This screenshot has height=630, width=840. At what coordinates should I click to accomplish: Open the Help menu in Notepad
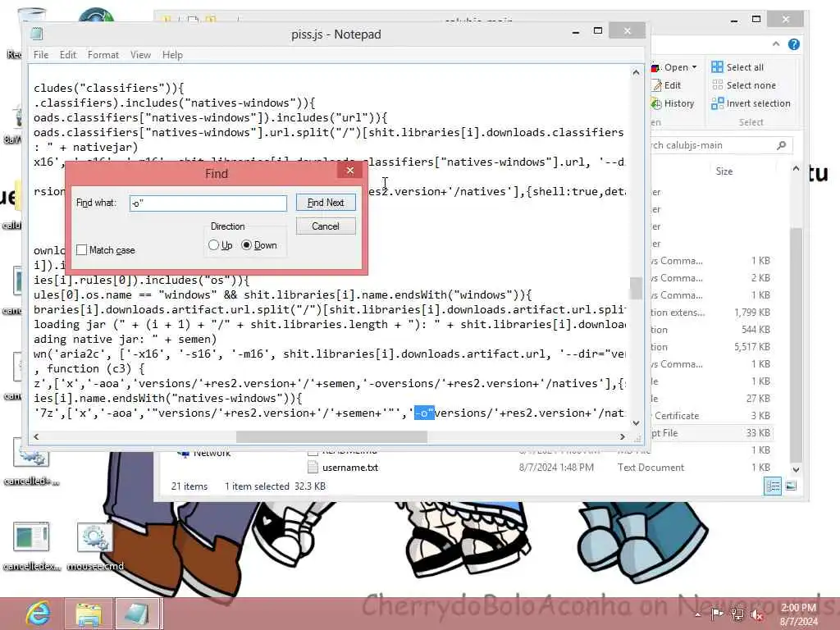[172, 55]
